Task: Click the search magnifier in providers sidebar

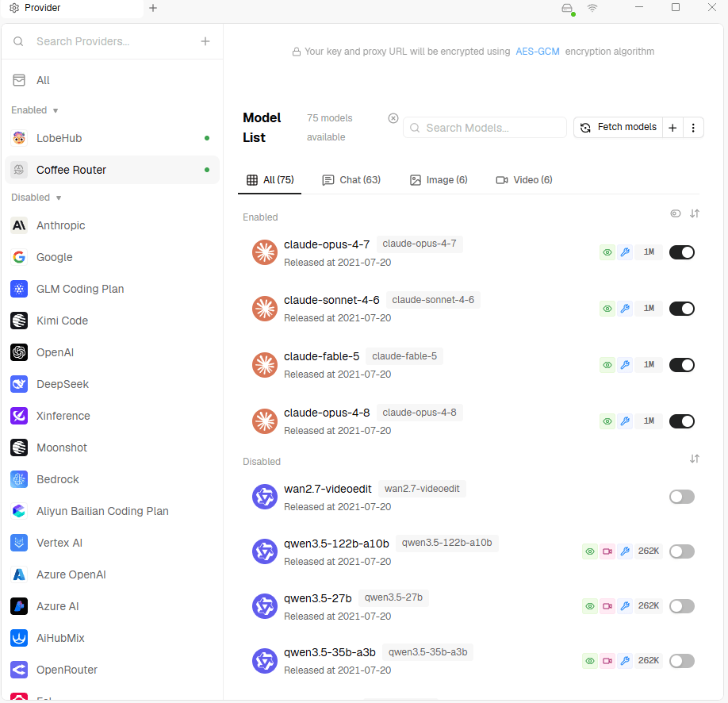Action: pyautogui.click(x=18, y=41)
